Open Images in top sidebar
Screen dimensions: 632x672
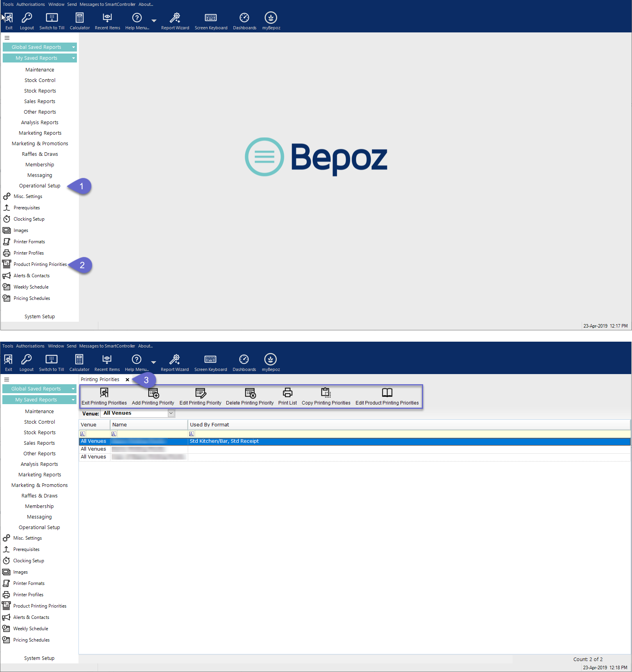21,230
